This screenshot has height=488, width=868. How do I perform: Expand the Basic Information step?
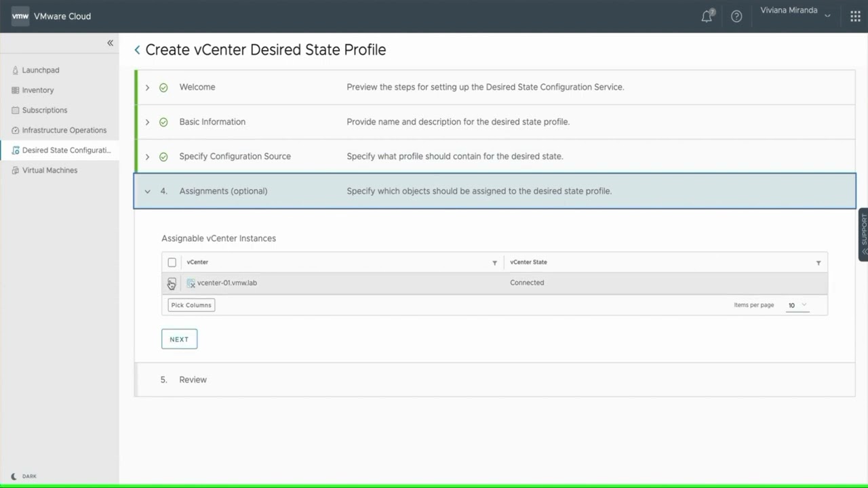(147, 122)
